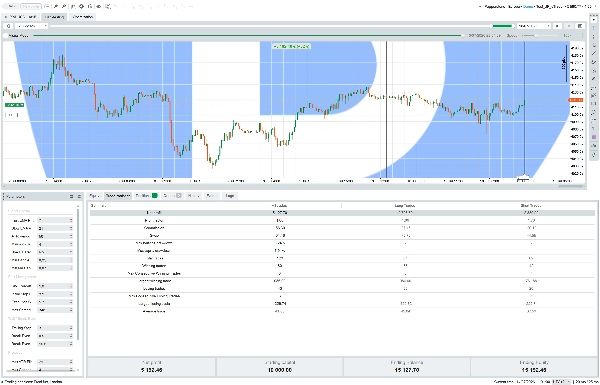The image size is (600, 385).
Task: Click the green tooltip label on chart
Action: tap(291, 46)
